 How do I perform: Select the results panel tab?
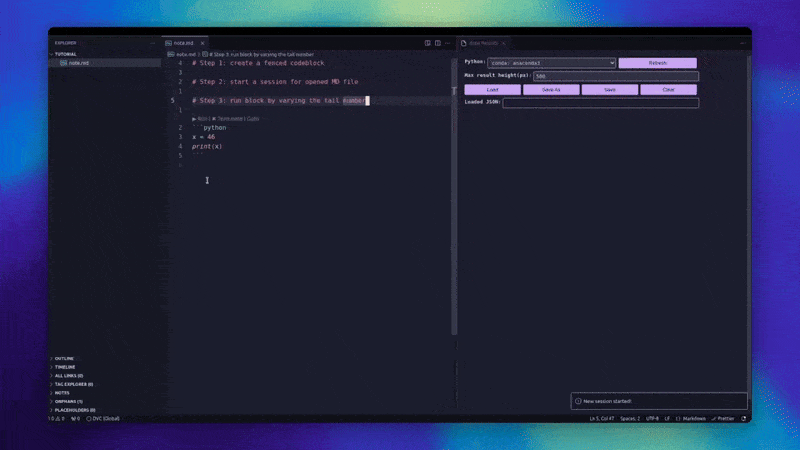click(483, 43)
